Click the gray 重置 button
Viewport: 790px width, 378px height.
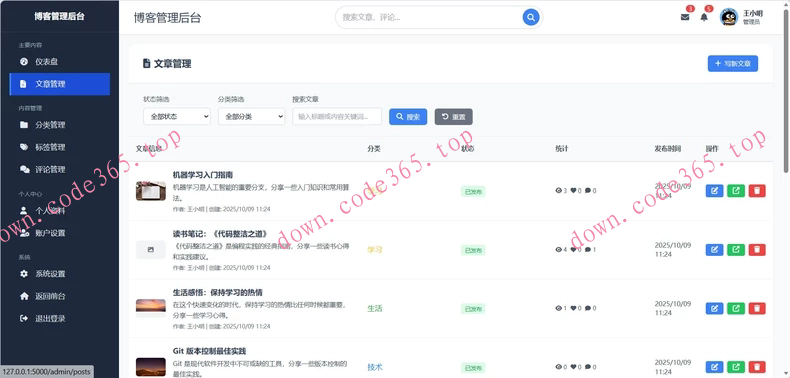tap(453, 116)
